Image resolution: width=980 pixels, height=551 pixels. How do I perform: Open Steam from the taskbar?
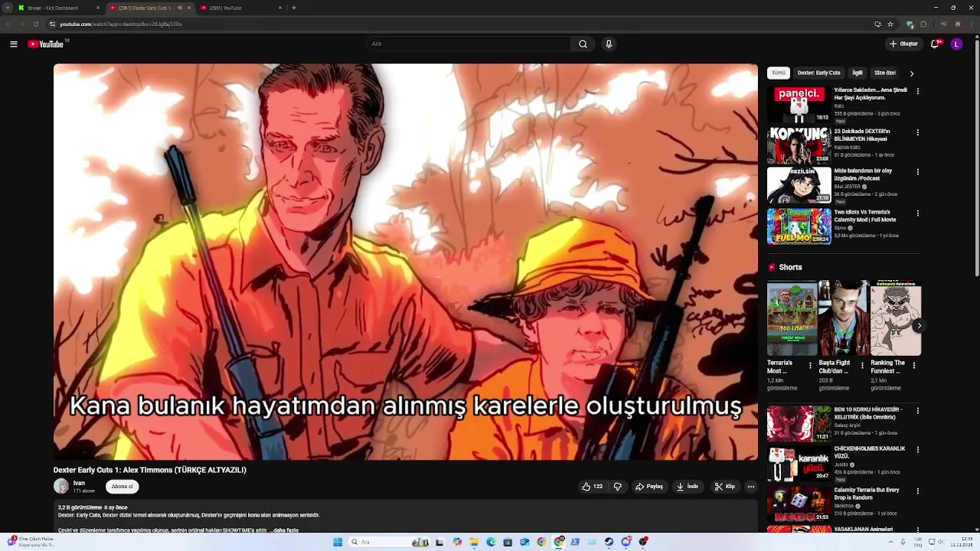tap(609, 542)
